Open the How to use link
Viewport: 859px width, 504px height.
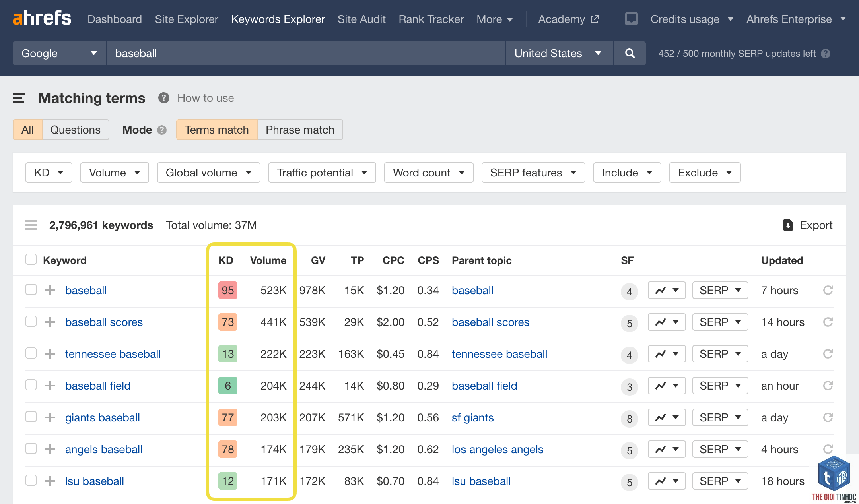tap(206, 98)
